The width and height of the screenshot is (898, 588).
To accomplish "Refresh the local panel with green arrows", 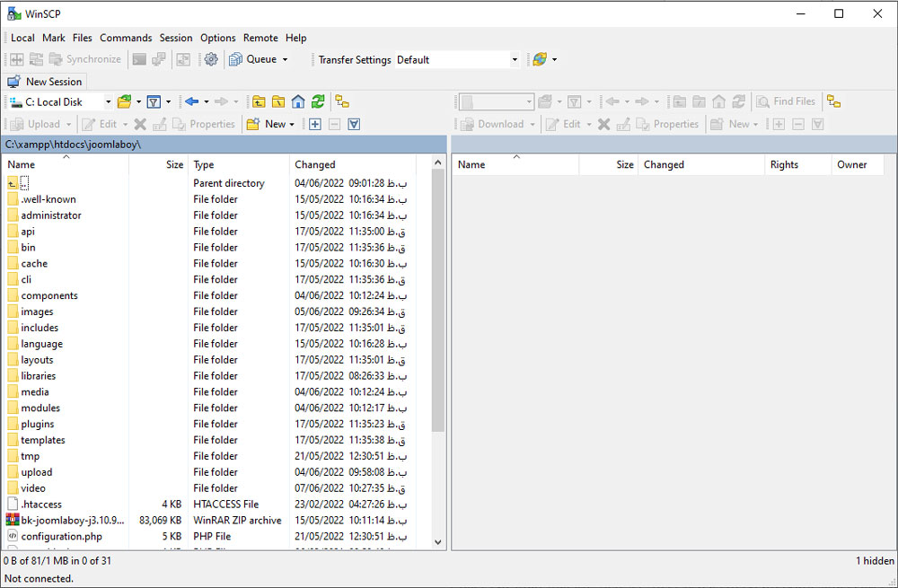I will (318, 101).
